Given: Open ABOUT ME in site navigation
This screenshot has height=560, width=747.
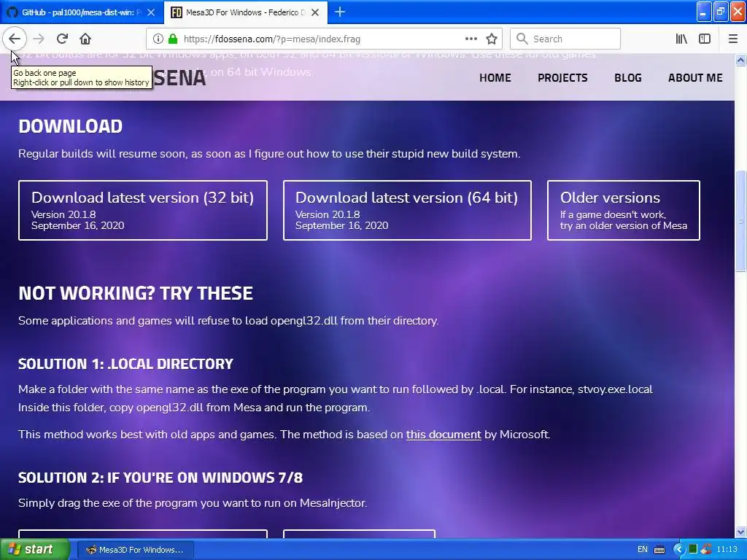Looking at the screenshot, I should 695,77.
